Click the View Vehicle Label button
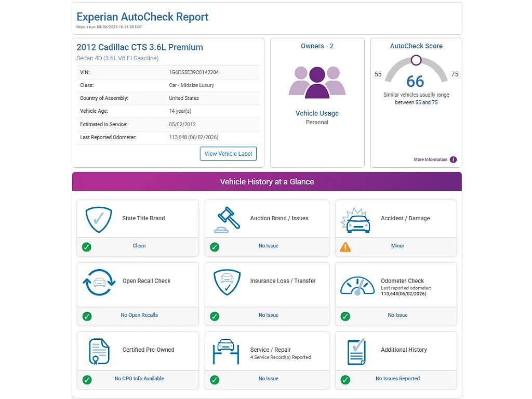Viewport: 532px width, 399px height. coord(228,154)
